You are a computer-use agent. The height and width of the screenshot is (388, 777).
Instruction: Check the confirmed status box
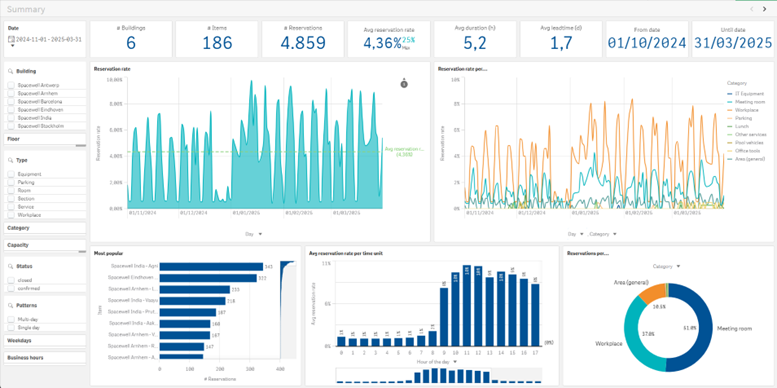pos(11,288)
